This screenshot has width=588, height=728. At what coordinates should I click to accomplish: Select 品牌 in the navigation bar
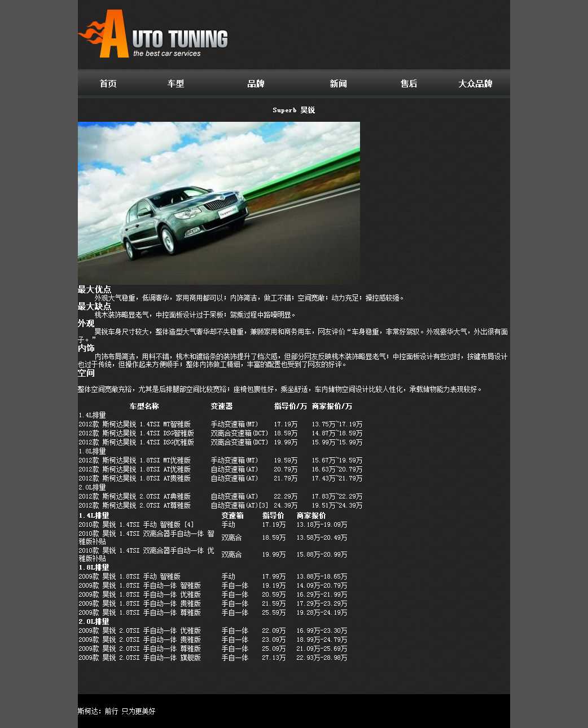point(256,83)
